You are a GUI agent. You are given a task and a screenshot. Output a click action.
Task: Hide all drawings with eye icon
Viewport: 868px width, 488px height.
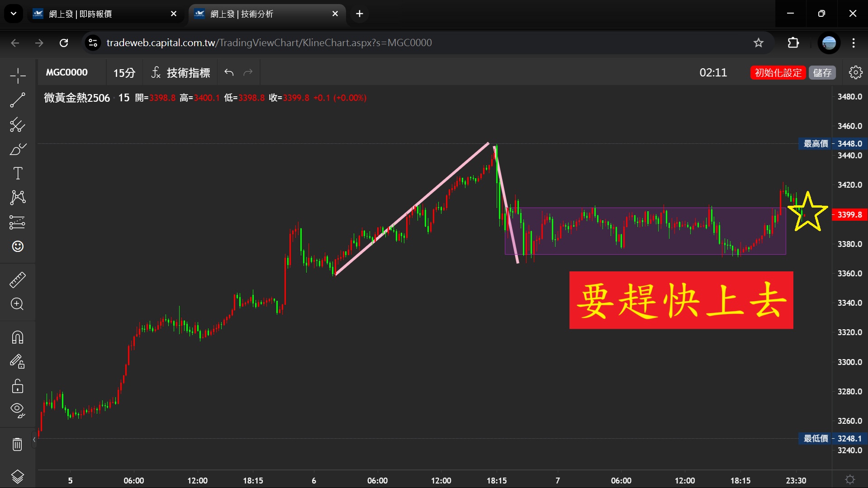pyautogui.click(x=18, y=410)
